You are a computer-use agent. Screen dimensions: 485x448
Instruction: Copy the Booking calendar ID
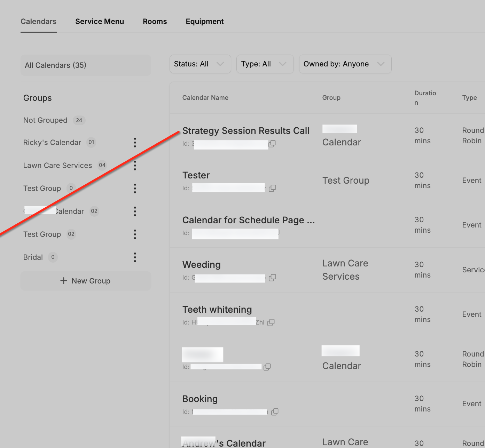pyautogui.click(x=275, y=412)
